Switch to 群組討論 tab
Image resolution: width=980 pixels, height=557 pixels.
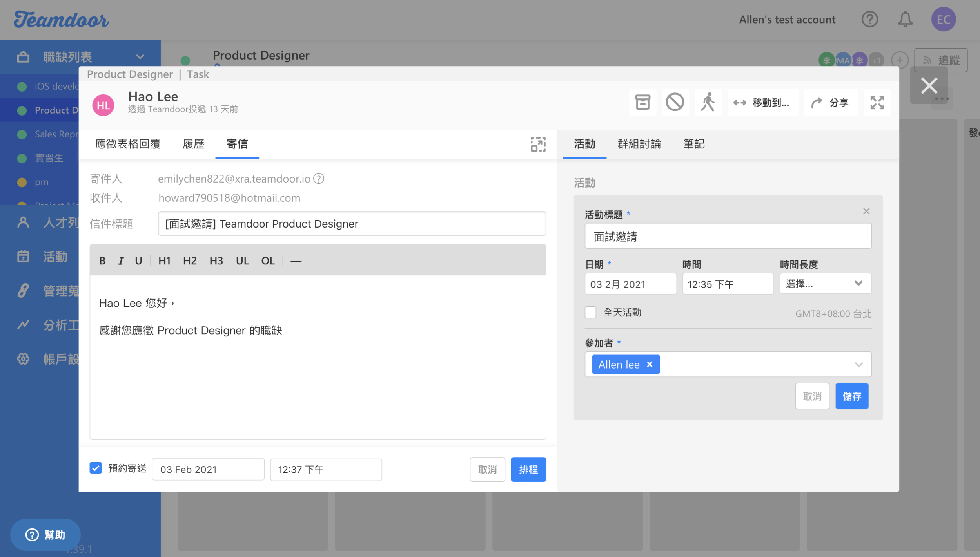point(639,144)
